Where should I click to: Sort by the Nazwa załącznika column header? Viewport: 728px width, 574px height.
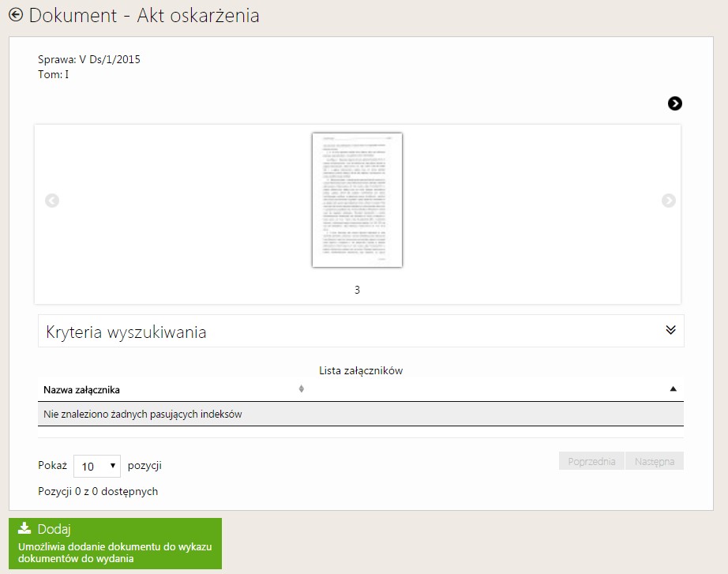point(82,389)
